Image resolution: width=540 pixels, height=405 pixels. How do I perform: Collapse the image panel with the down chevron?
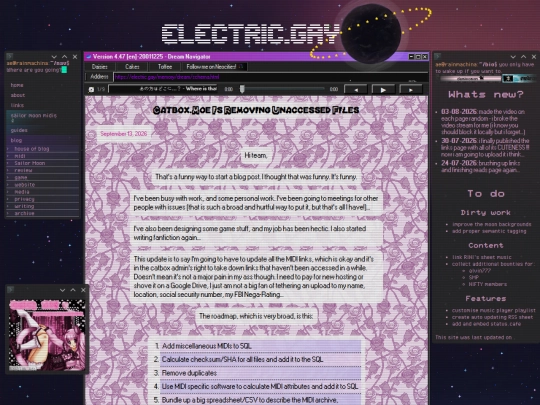[x=62, y=290]
